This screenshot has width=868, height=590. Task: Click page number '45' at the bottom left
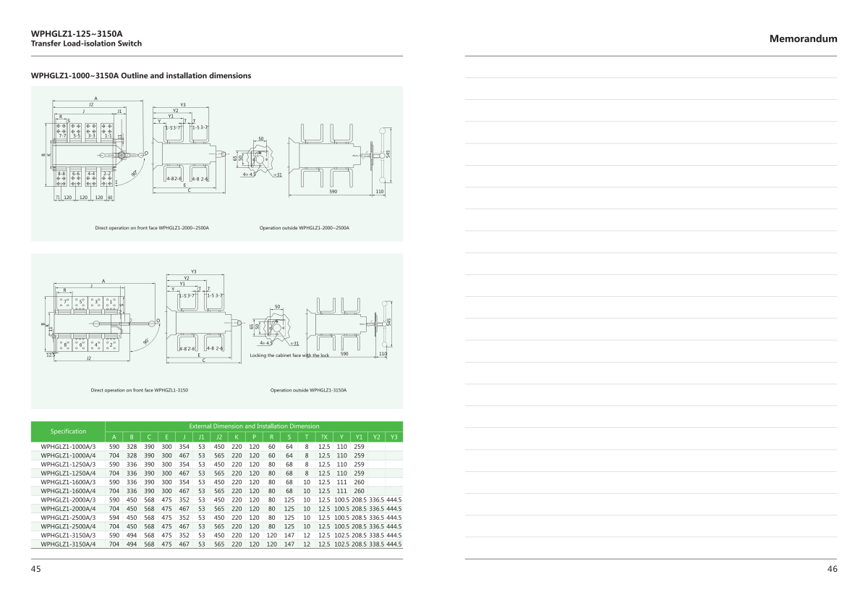click(35, 570)
